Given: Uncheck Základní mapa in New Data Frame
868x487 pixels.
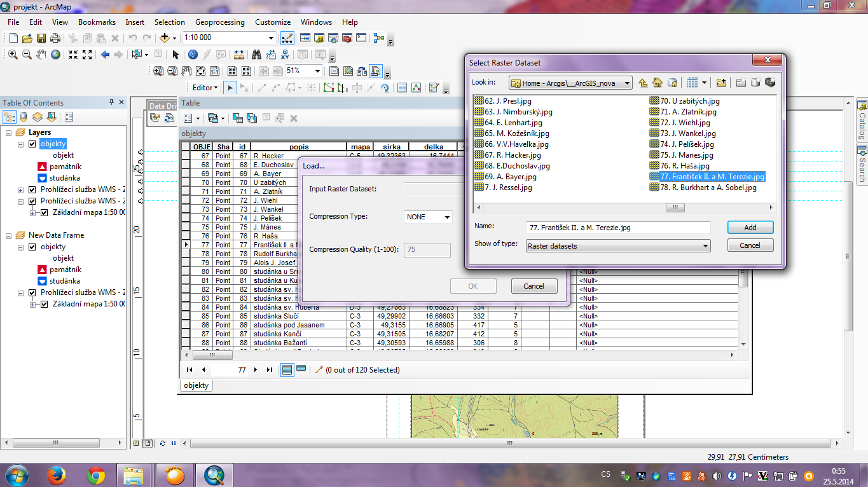Looking at the screenshot, I should [45, 304].
